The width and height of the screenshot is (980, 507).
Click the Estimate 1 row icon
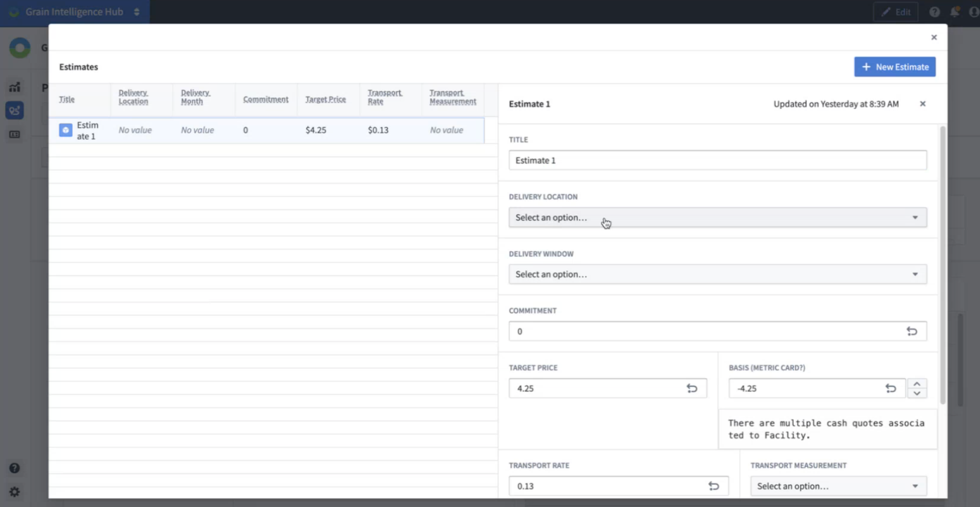pyautogui.click(x=65, y=130)
